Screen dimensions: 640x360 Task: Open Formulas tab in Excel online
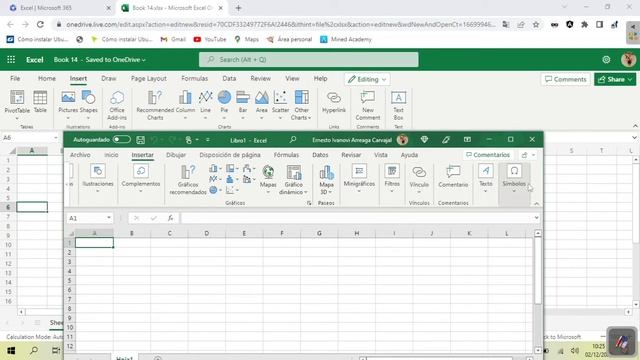(x=194, y=78)
